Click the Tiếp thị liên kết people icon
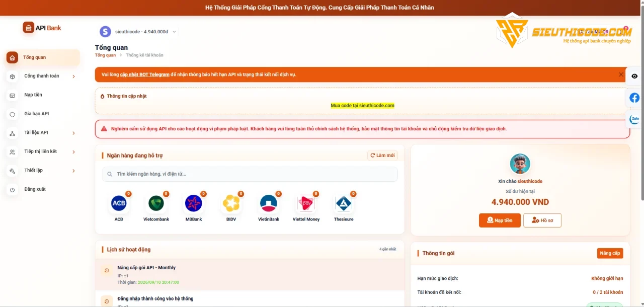The image size is (644, 307). pos(12,152)
